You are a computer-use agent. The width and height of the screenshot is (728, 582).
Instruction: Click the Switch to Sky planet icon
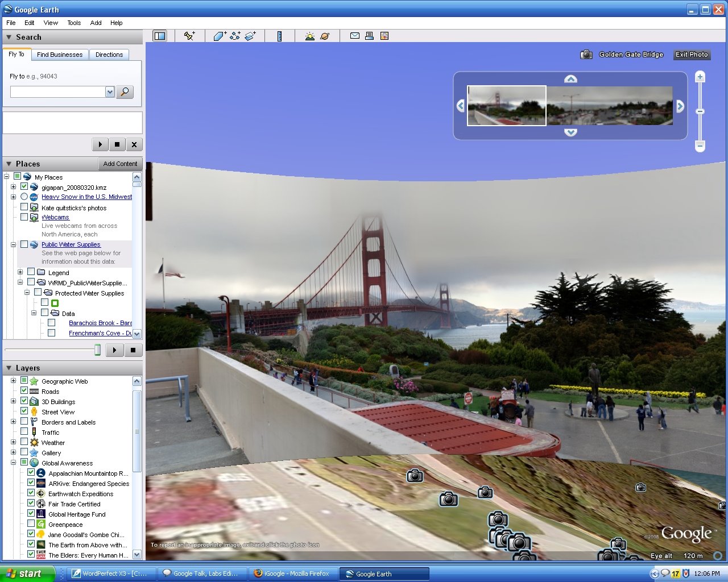pyautogui.click(x=325, y=36)
